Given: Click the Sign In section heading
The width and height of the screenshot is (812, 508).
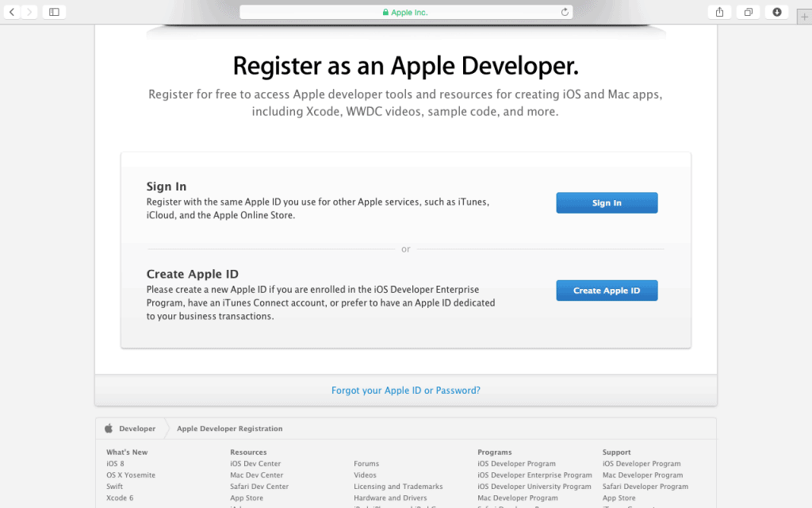Looking at the screenshot, I should coord(167,186).
